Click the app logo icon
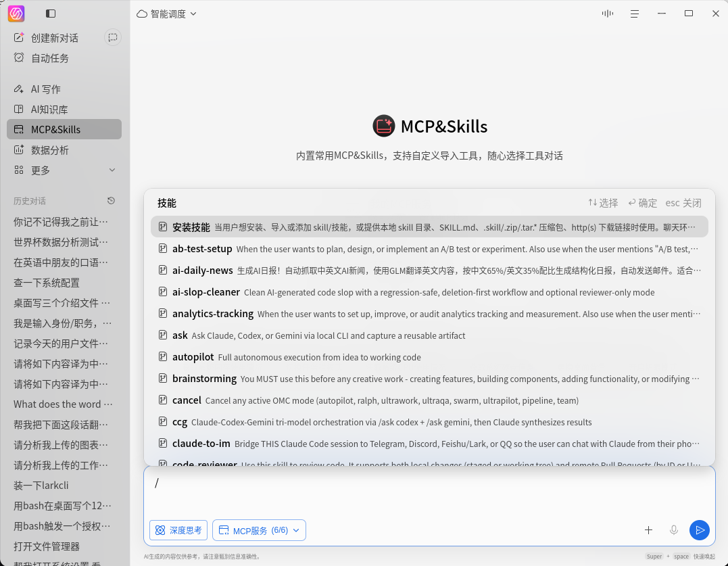 click(x=16, y=14)
